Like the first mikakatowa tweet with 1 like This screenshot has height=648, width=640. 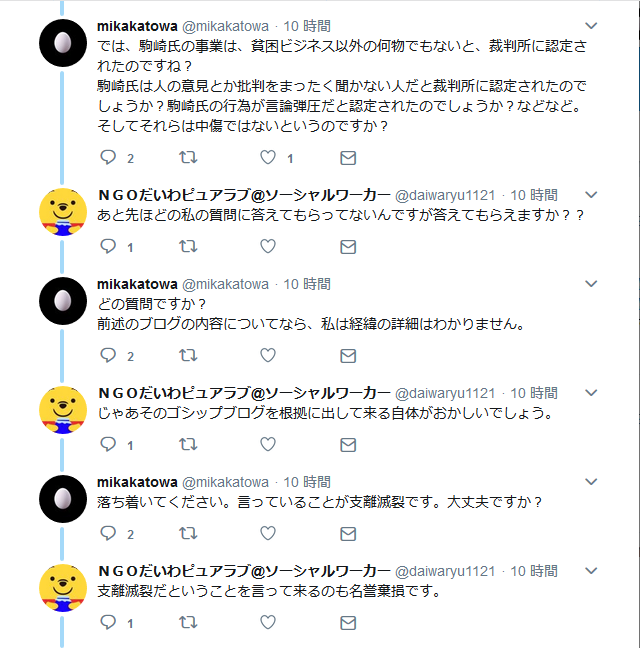[x=267, y=158]
